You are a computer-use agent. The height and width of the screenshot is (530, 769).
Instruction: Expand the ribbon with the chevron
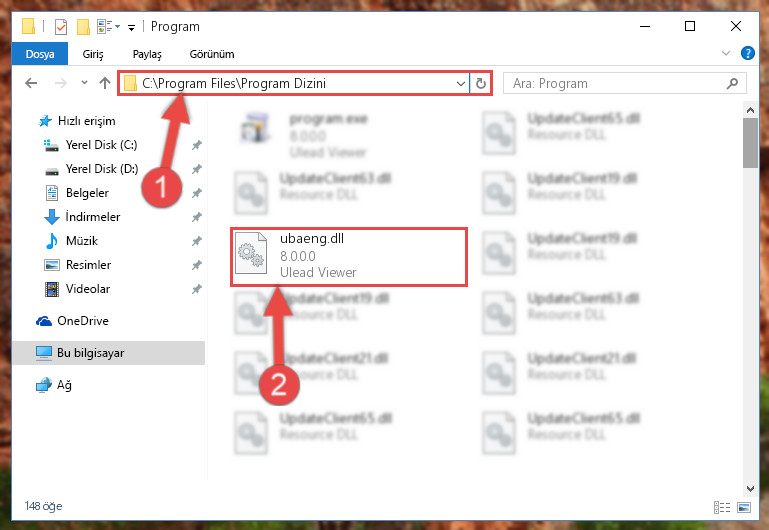726,53
